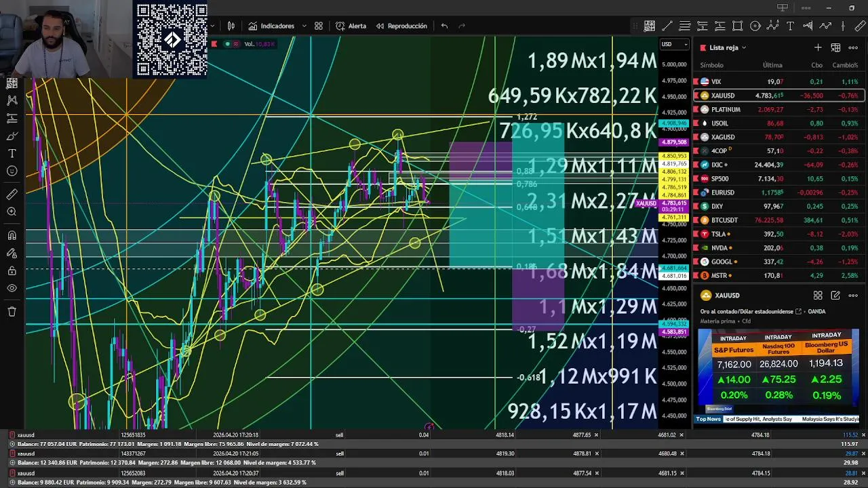
Task: Close the sell position with profit 29.87
Action: pyautogui.click(x=864, y=453)
